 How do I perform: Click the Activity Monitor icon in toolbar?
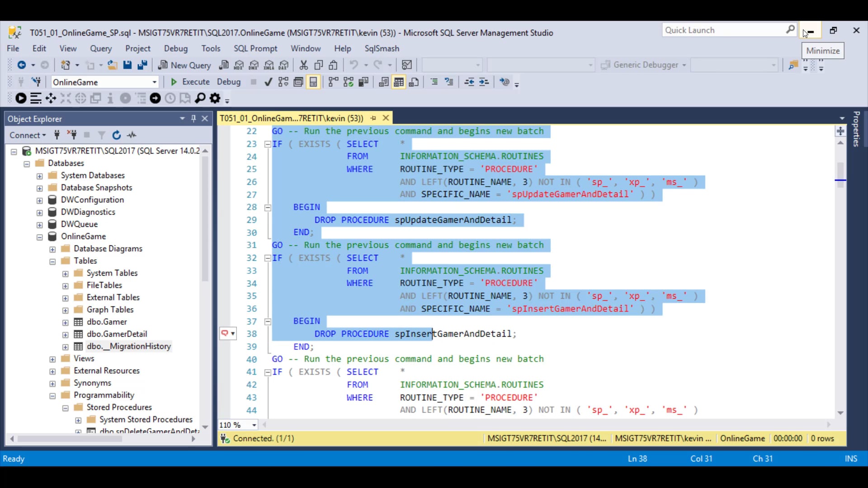407,65
